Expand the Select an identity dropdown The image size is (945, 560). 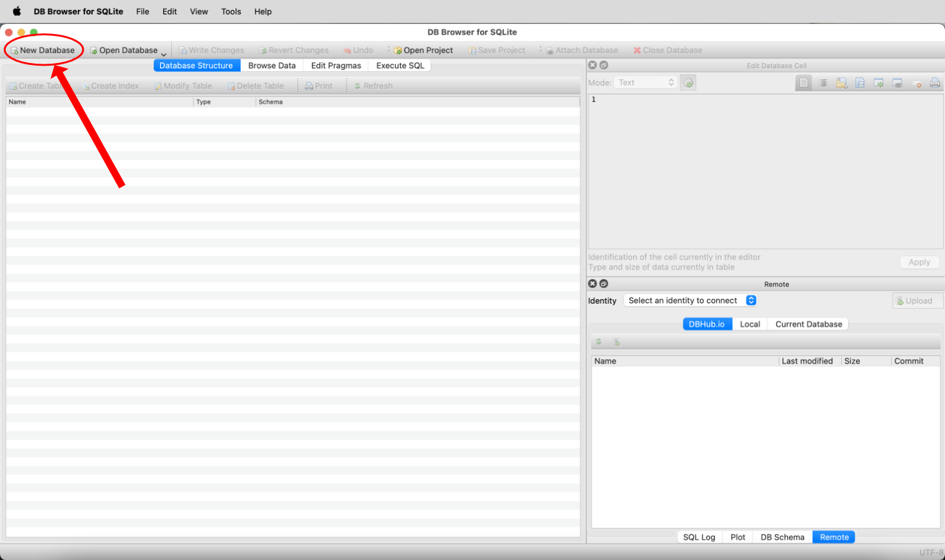[x=689, y=300]
